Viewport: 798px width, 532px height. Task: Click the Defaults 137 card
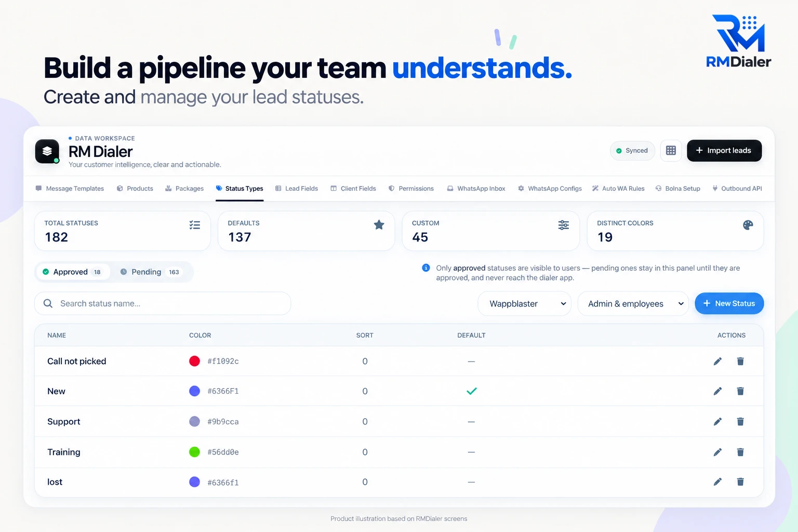click(307, 231)
